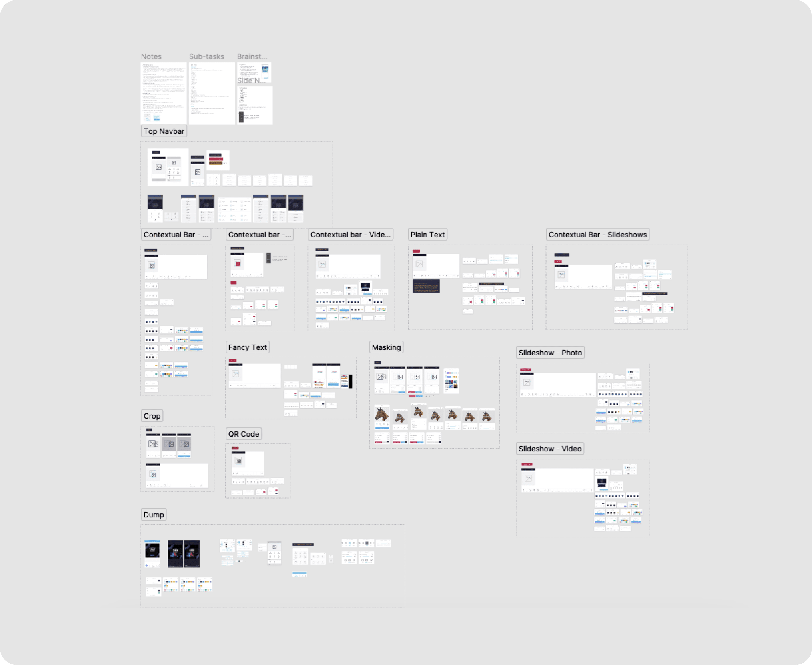The height and width of the screenshot is (665, 812).
Task: Click the Sub-tasks frame title
Action: [x=206, y=56]
